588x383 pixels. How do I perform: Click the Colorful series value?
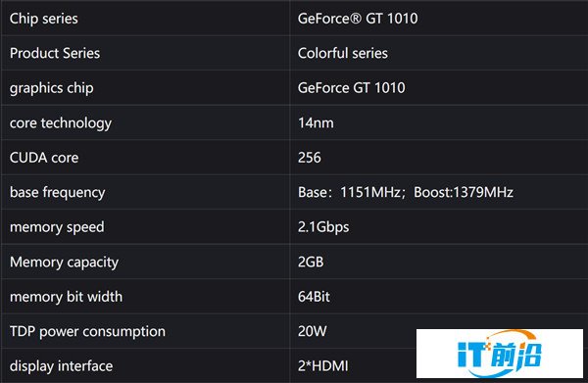coord(342,53)
